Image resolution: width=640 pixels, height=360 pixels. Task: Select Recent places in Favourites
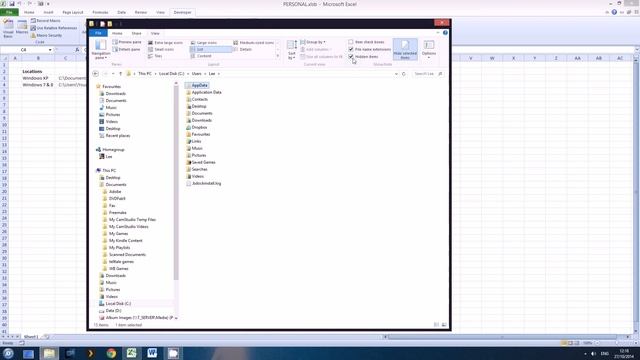115,136
